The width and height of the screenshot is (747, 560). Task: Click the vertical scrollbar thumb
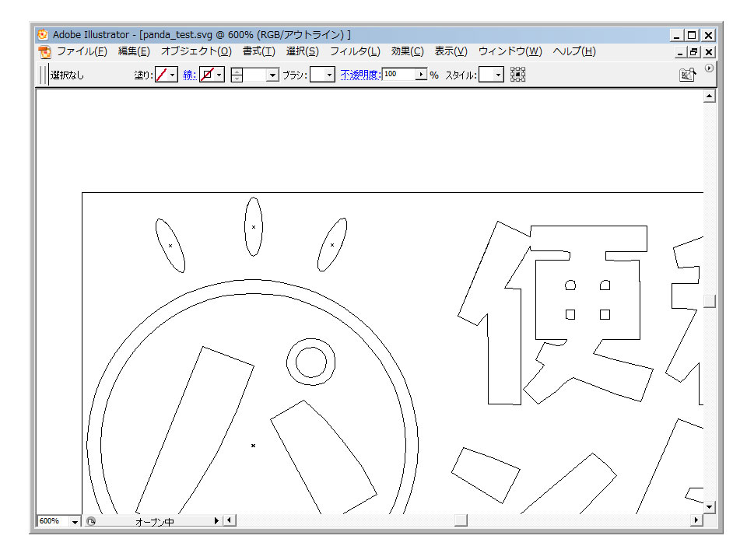tap(710, 301)
